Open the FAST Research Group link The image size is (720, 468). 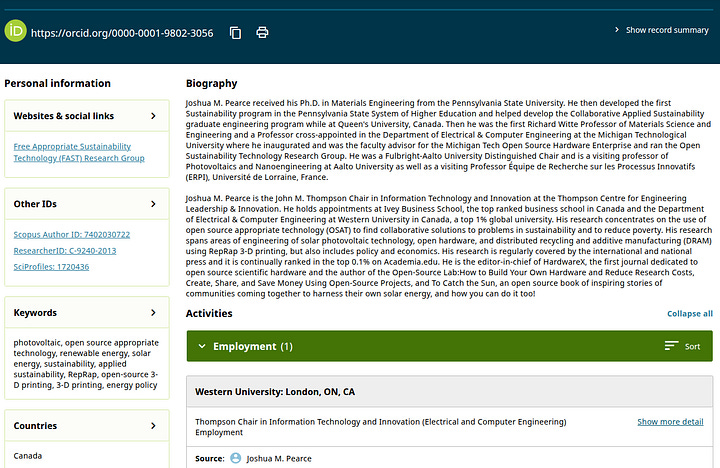click(x=79, y=152)
